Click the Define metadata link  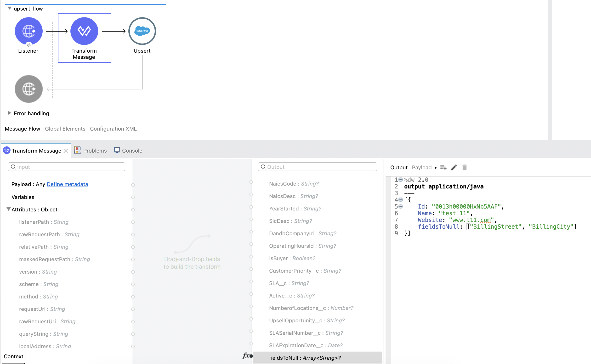click(x=67, y=184)
